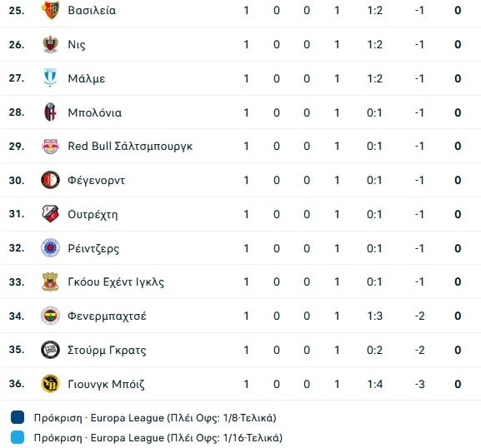The width and height of the screenshot is (481, 448).
Task: Open the Μάλμε crest icon
Action: coord(50,78)
